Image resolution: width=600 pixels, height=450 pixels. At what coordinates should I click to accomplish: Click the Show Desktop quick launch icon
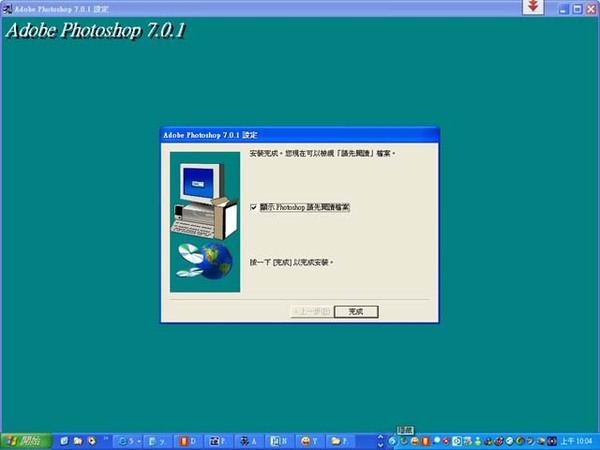coord(64,441)
